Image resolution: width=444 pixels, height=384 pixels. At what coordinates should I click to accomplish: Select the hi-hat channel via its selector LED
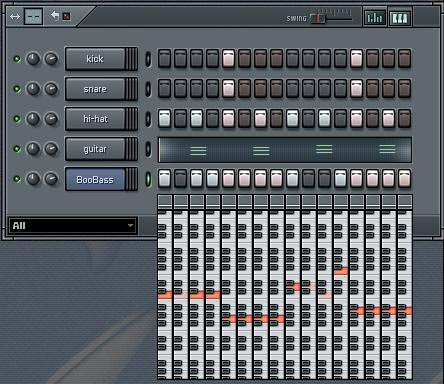coord(148,119)
